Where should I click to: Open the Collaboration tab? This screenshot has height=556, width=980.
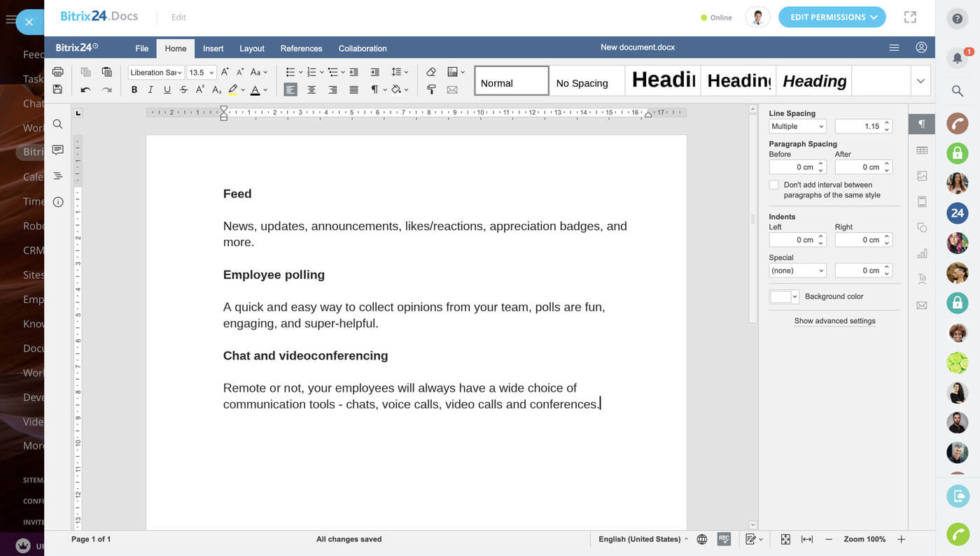click(x=362, y=48)
